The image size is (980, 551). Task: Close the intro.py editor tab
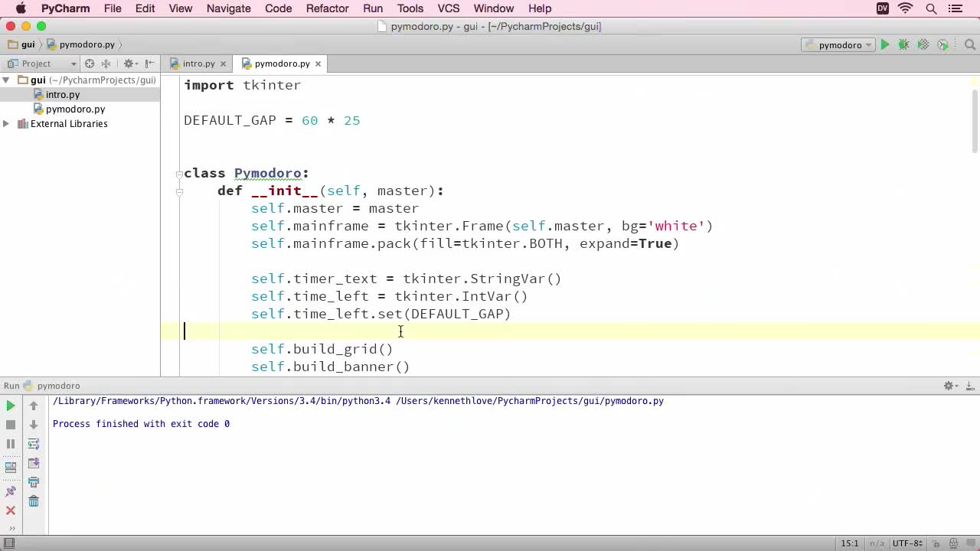point(223,64)
